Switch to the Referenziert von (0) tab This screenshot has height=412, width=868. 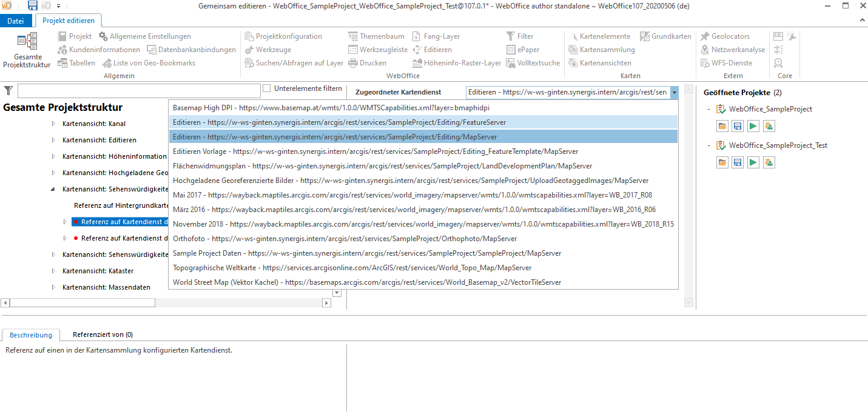(x=103, y=334)
